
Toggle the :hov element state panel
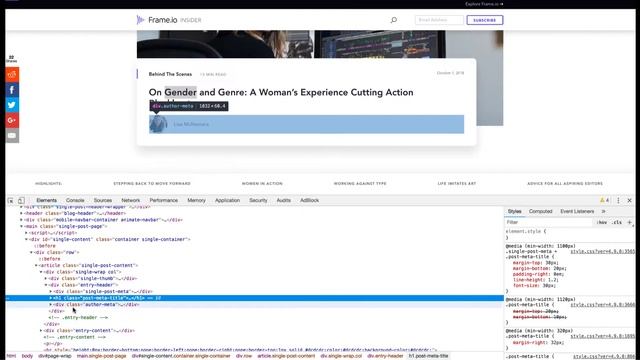pyautogui.click(x=602, y=222)
